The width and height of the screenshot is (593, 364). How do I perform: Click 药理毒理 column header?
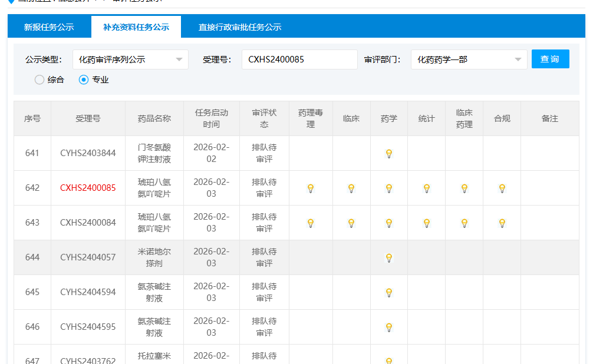tap(311, 119)
